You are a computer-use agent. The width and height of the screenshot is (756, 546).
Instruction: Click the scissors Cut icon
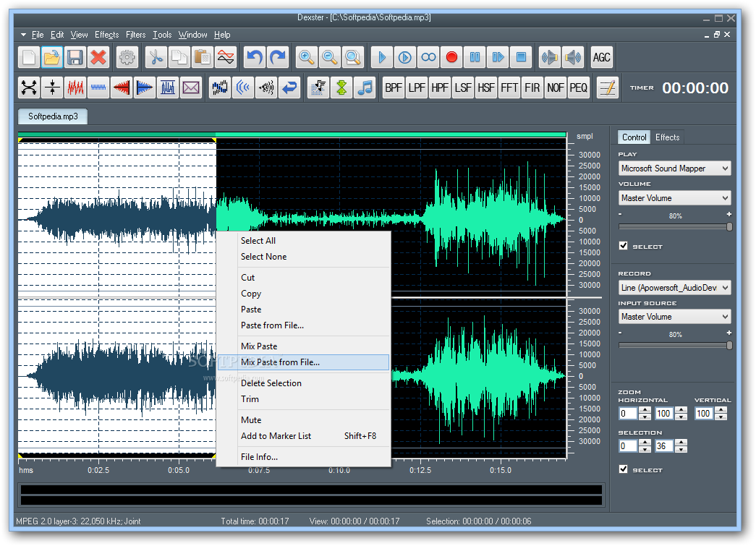156,57
